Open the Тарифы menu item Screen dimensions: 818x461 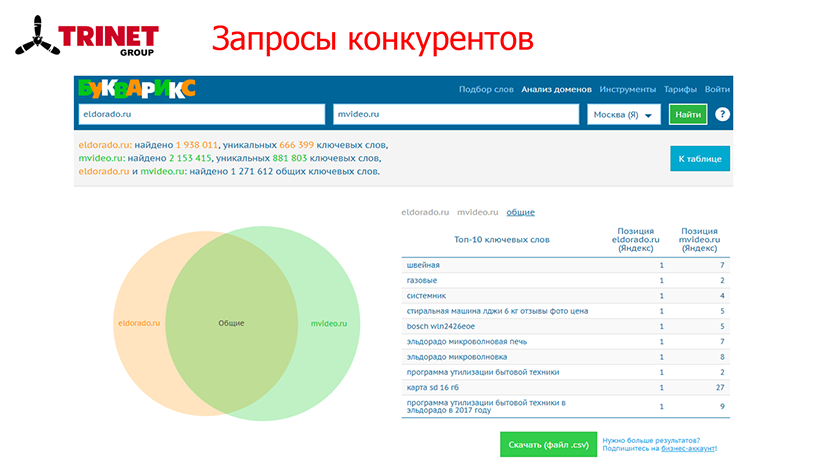pyautogui.click(x=680, y=89)
